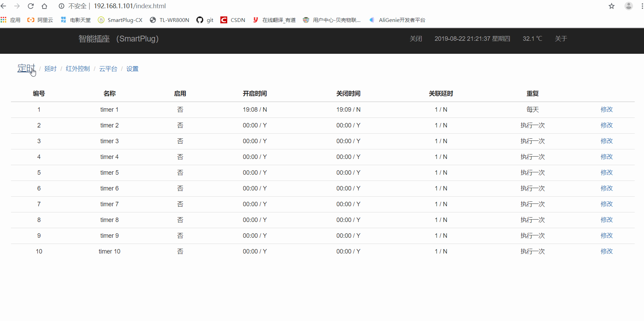Click the 1 / N delay value for timer 7
This screenshot has height=321, width=644.
pyautogui.click(x=441, y=204)
